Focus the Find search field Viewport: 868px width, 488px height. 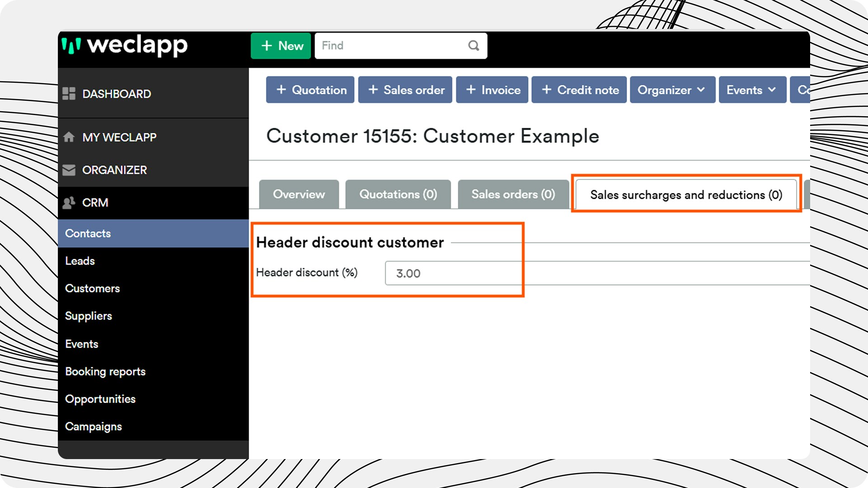click(x=401, y=46)
